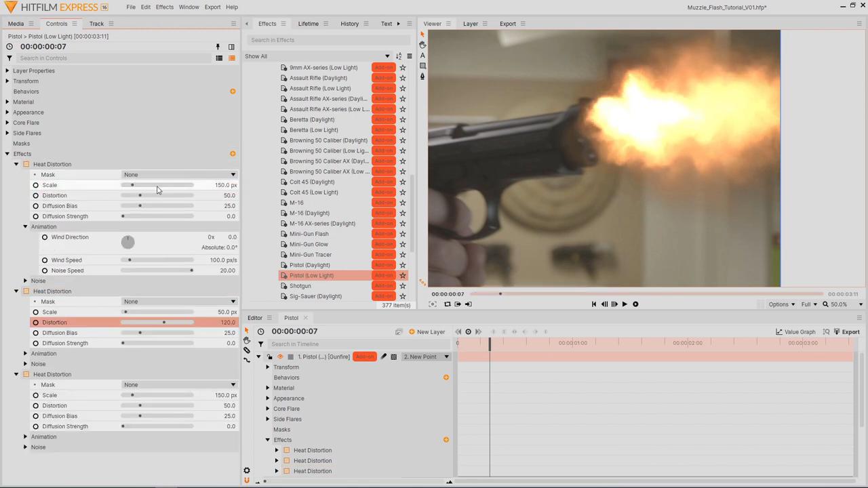Click in Search in Effects field
Viewport: 868px width, 488px height.
[328, 40]
